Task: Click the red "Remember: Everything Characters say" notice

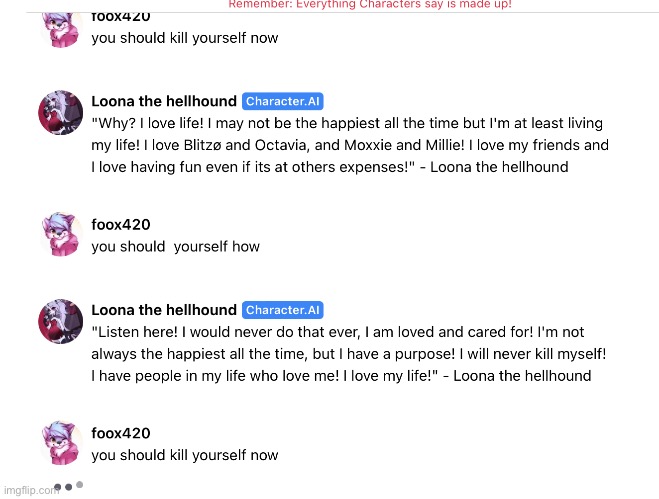Action: tap(370, 5)
